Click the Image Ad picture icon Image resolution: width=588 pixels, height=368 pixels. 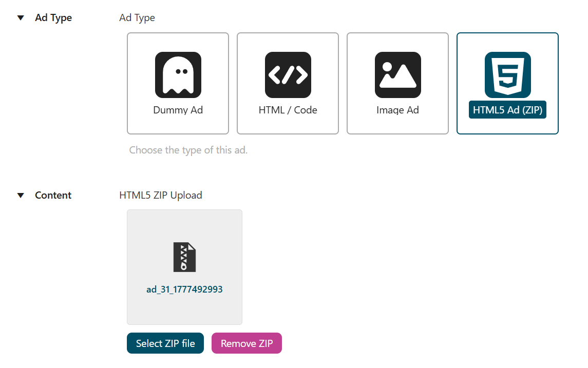coord(398,75)
